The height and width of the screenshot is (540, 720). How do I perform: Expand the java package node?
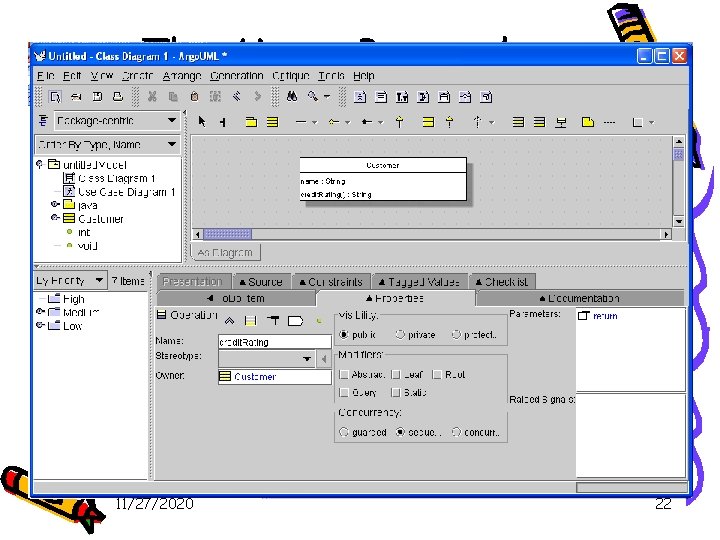55,204
